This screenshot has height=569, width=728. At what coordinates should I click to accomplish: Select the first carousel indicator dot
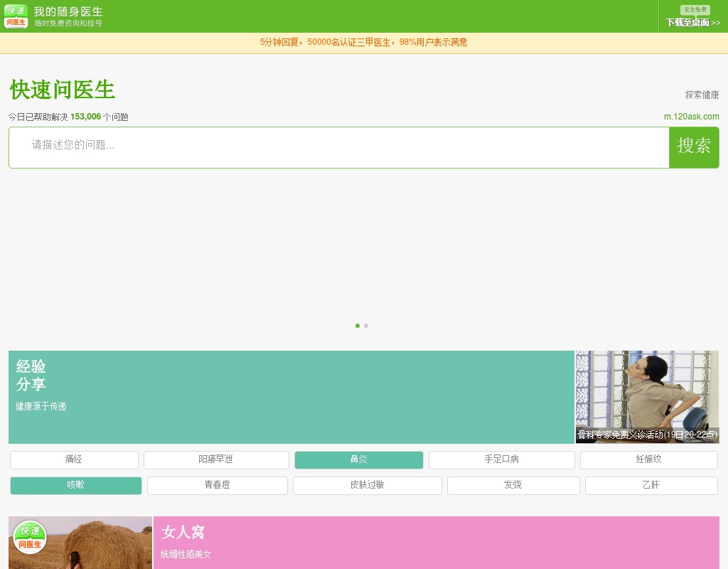click(x=358, y=326)
